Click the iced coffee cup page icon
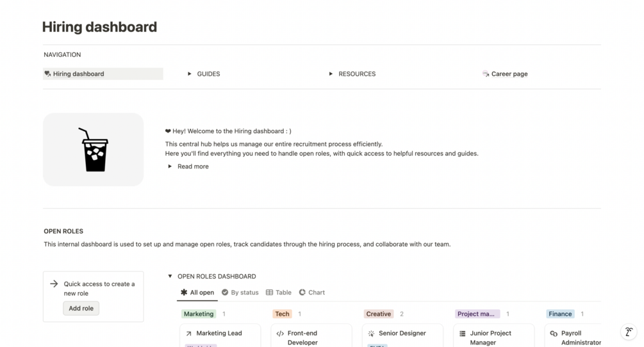This screenshot has width=644, height=347. (93, 150)
